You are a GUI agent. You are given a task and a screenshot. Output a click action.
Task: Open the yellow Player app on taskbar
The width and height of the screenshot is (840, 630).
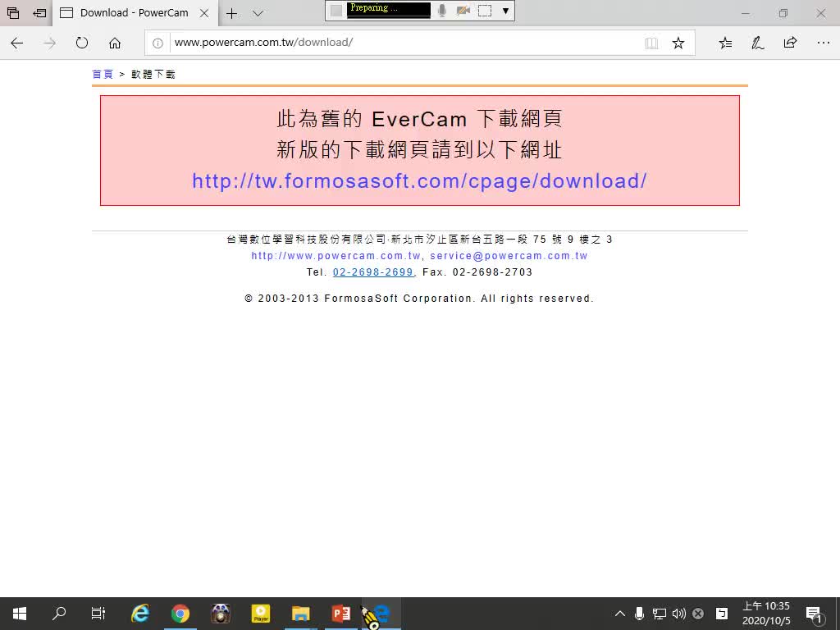click(261, 614)
